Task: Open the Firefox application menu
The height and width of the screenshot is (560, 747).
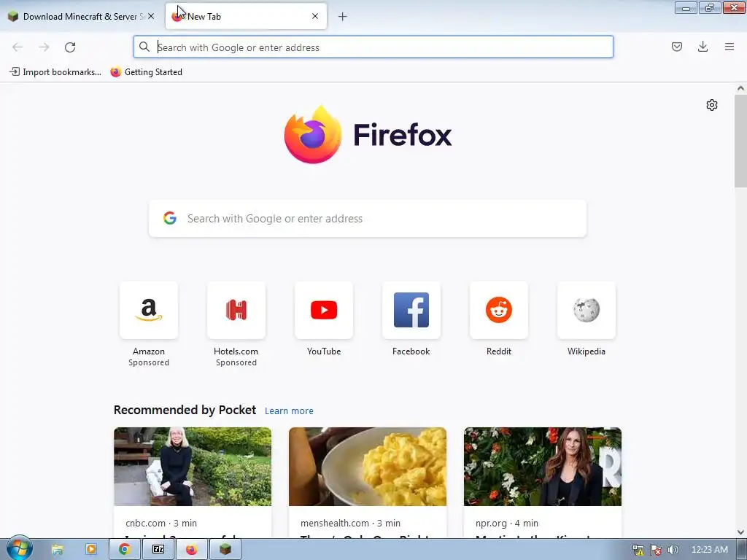Action: tap(729, 47)
